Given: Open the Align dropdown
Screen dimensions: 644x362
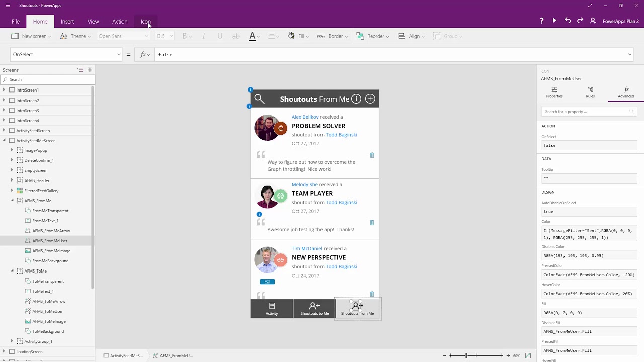Looking at the screenshot, I should [x=411, y=36].
